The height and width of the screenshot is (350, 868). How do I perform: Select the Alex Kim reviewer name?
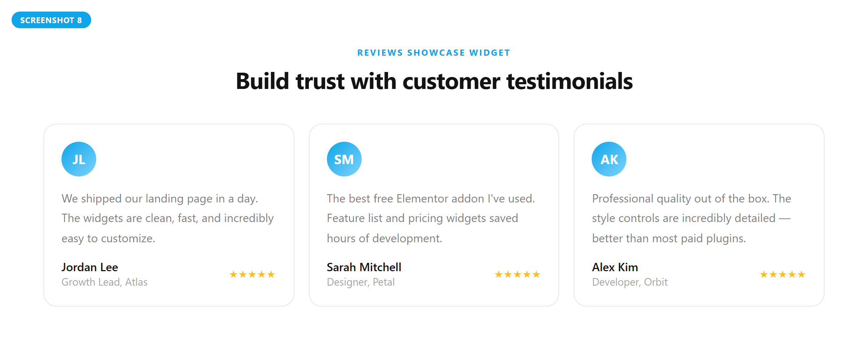tap(615, 267)
